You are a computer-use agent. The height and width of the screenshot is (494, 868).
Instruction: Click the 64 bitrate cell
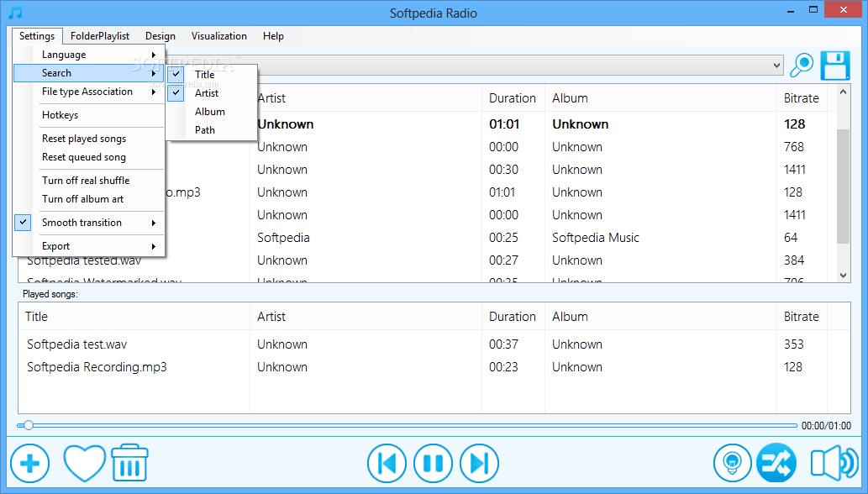pos(791,238)
